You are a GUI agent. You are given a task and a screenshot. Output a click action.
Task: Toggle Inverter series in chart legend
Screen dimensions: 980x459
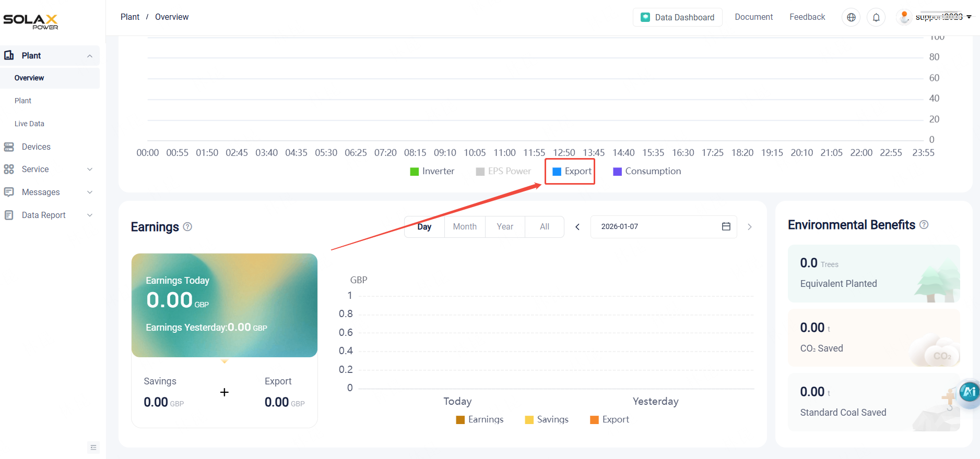tap(432, 171)
